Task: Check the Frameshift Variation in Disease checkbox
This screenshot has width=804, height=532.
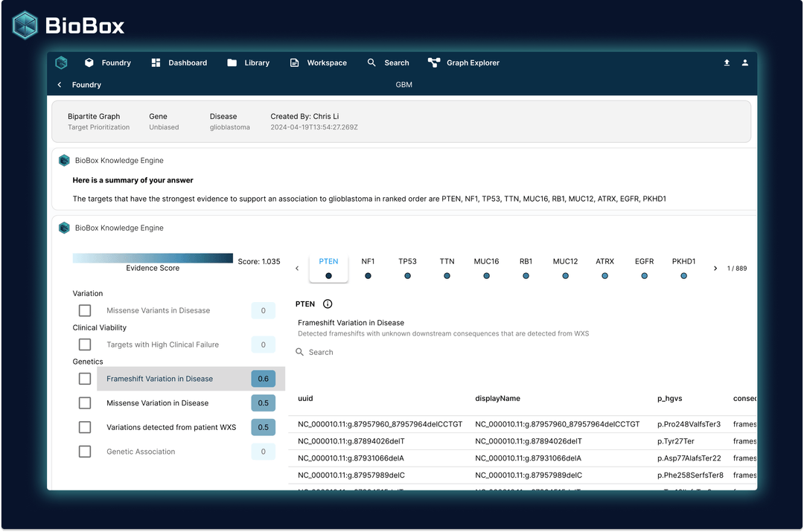Action: click(85, 379)
